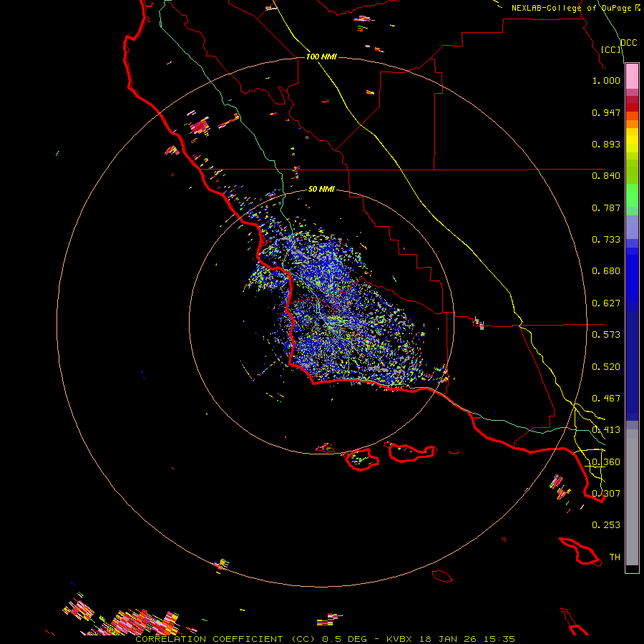Click the 0.840 color scale value
644x644 pixels.
point(606,176)
